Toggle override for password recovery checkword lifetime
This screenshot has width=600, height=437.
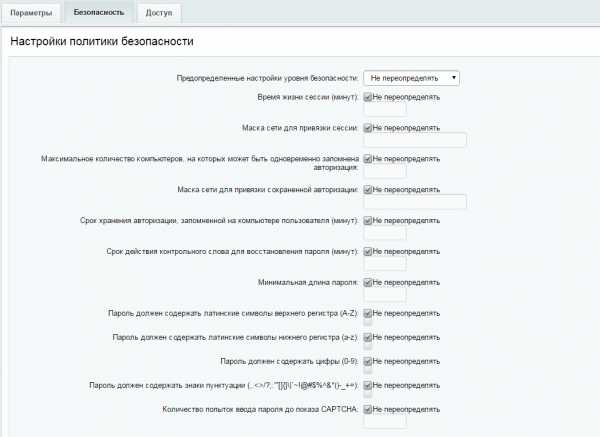point(369,251)
